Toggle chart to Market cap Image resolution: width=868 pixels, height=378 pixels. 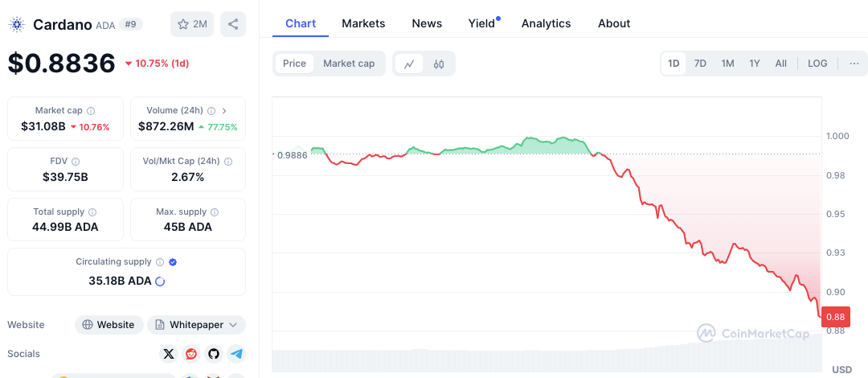click(349, 64)
